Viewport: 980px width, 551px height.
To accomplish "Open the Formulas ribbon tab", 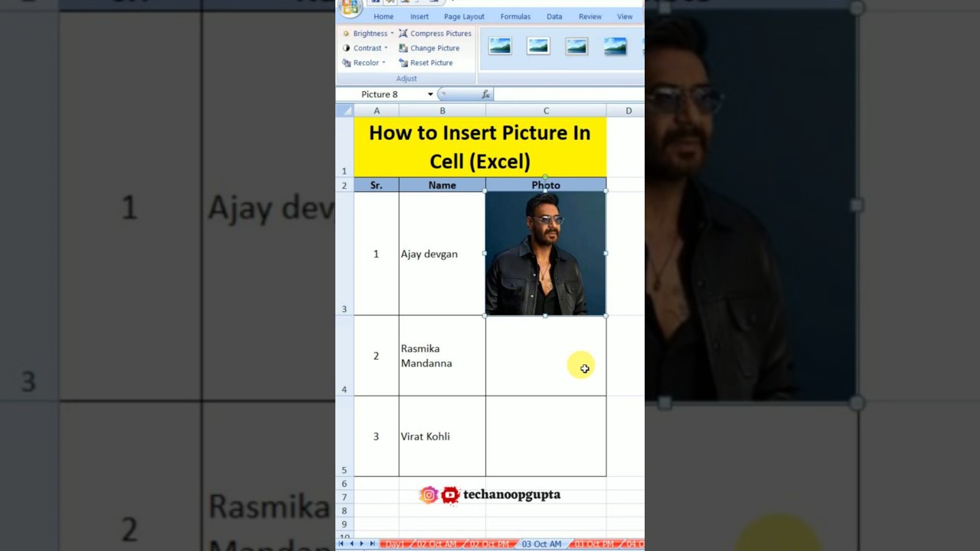I will pyautogui.click(x=515, y=17).
